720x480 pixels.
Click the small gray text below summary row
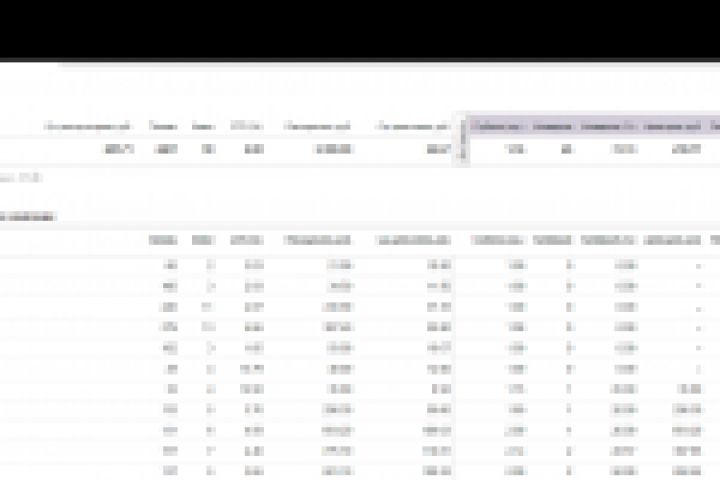(x=21, y=177)
